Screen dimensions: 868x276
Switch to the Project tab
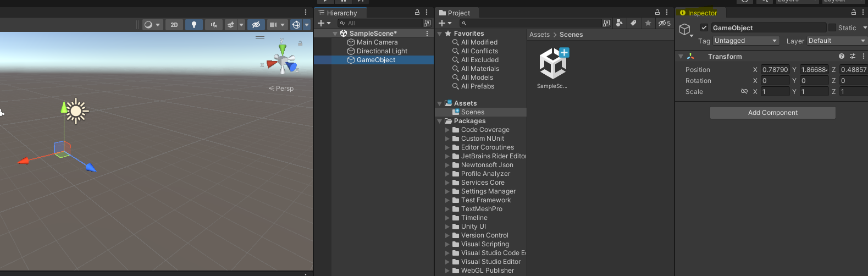pyautogui.click(x=455, y=13)
